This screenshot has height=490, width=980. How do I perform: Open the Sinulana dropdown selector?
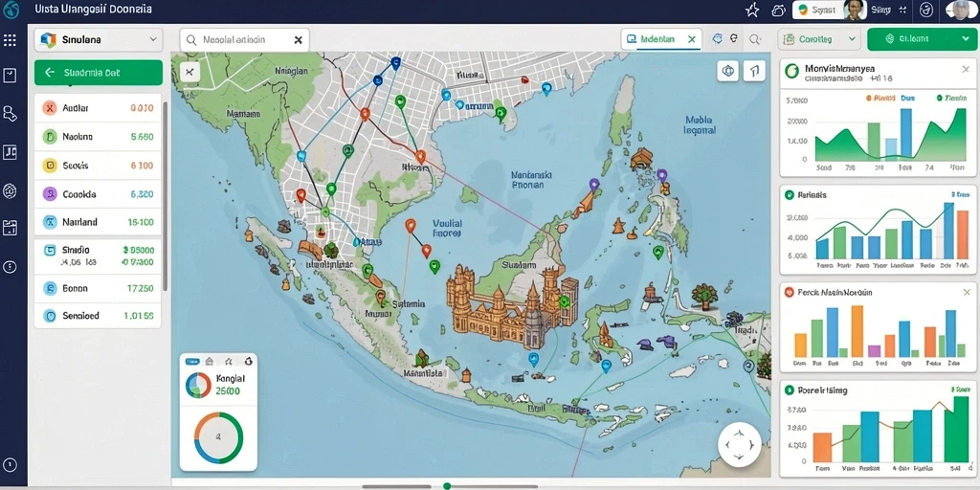point(99,39)
